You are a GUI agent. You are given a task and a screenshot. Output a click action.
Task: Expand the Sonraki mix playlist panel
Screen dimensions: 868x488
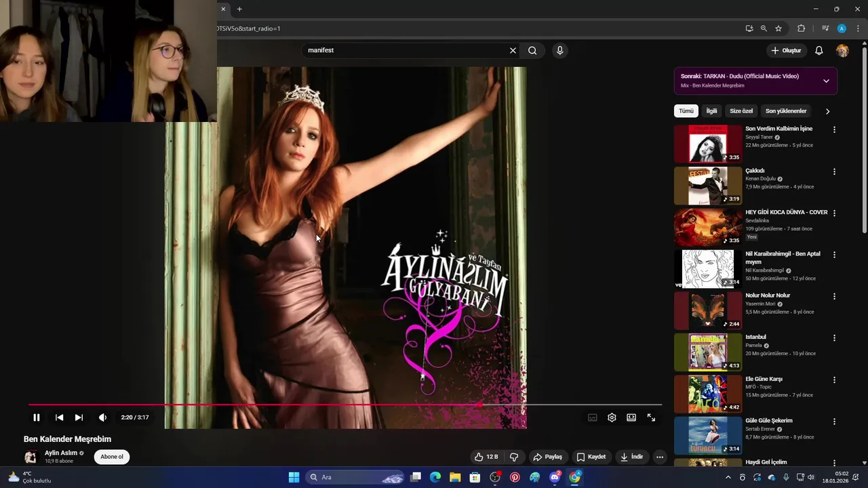pyautogui.click(x=826, y=81)
